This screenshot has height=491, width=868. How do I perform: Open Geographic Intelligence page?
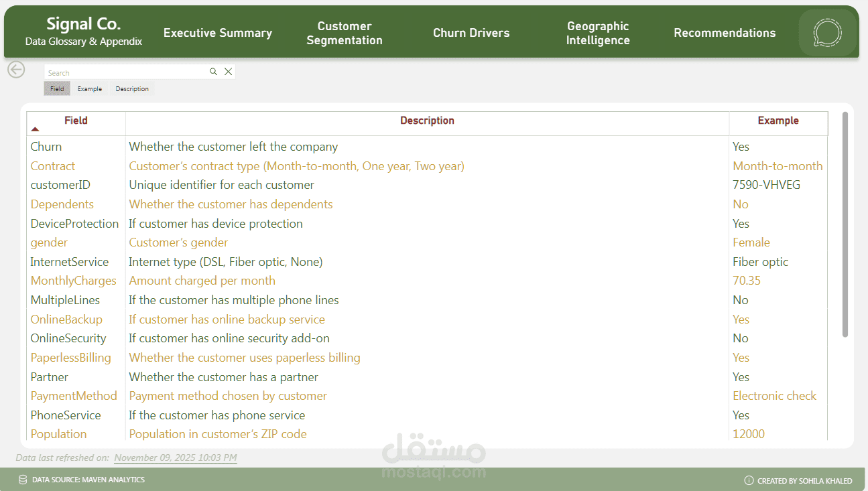(x=598, y=33)
